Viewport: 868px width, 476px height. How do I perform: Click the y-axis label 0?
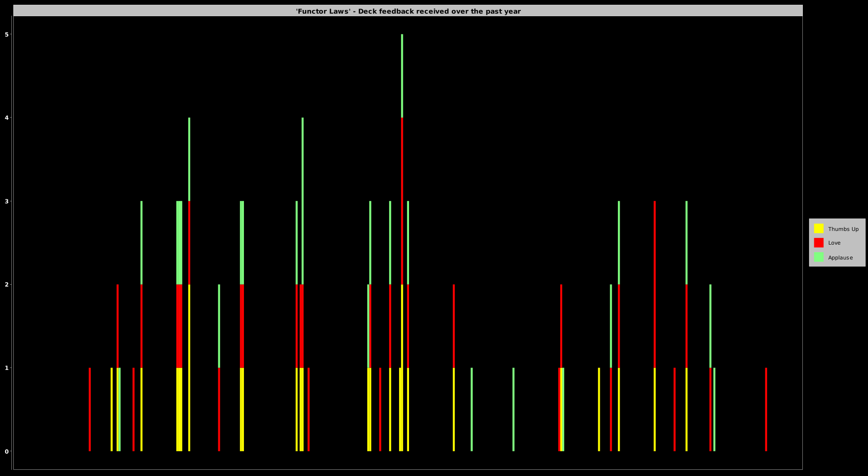(x=7, y=451)
